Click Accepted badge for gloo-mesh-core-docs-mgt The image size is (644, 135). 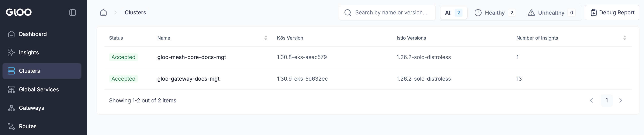pos(123,57)
